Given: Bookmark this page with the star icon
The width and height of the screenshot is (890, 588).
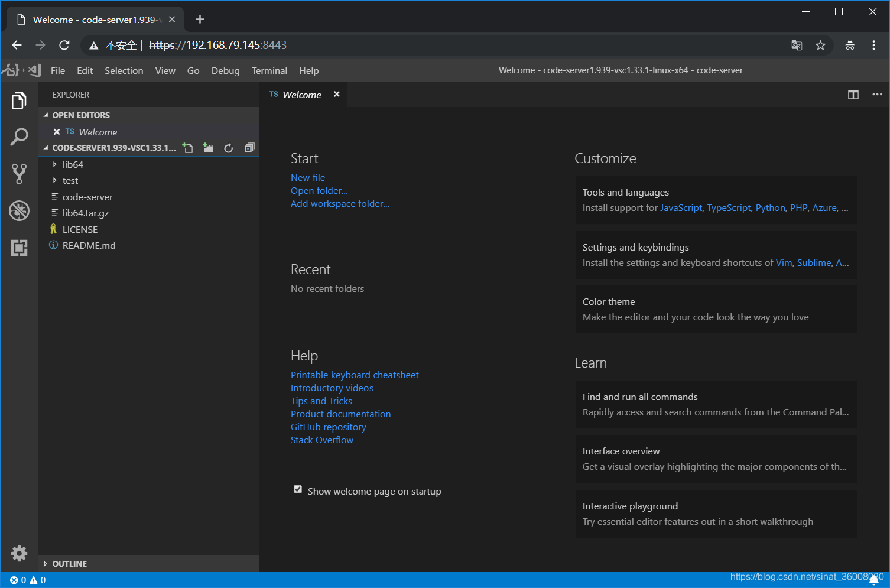Looking at the screenshot, I should click(820, 45).
